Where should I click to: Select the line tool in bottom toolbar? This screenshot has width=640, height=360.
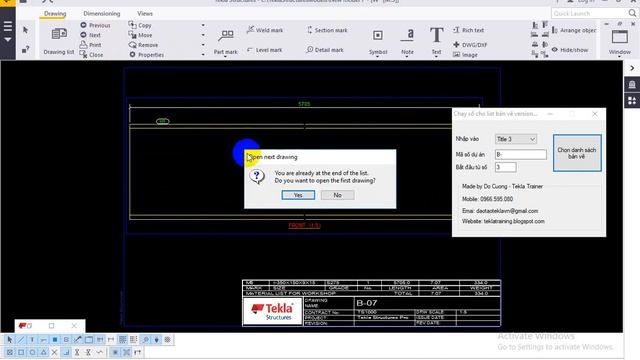tap(21, 340)
